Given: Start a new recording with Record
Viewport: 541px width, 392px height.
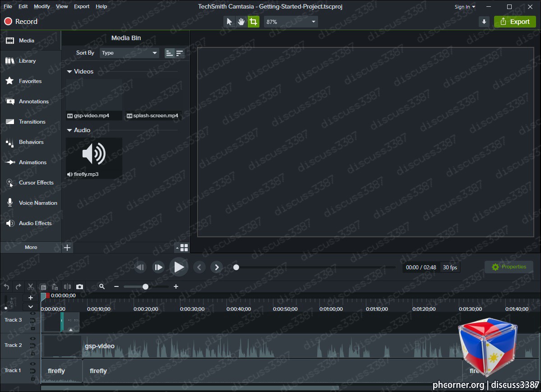Looking at the screenshot, I should coord(21,21).
